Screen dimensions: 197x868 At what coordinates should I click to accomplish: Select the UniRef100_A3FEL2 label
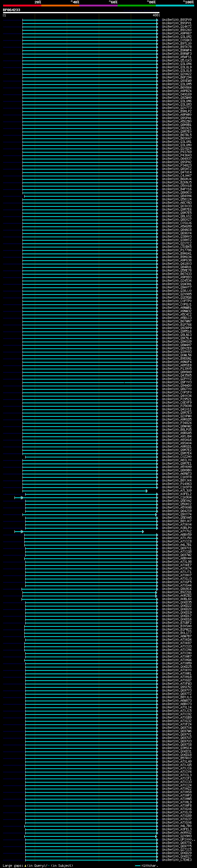[x=177, y=494]
